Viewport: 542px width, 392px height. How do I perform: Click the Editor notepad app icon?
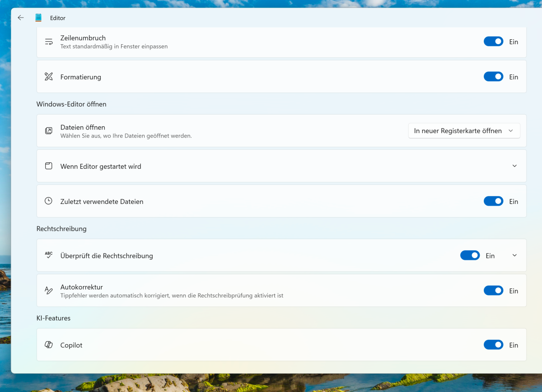[x=38, y=18]
